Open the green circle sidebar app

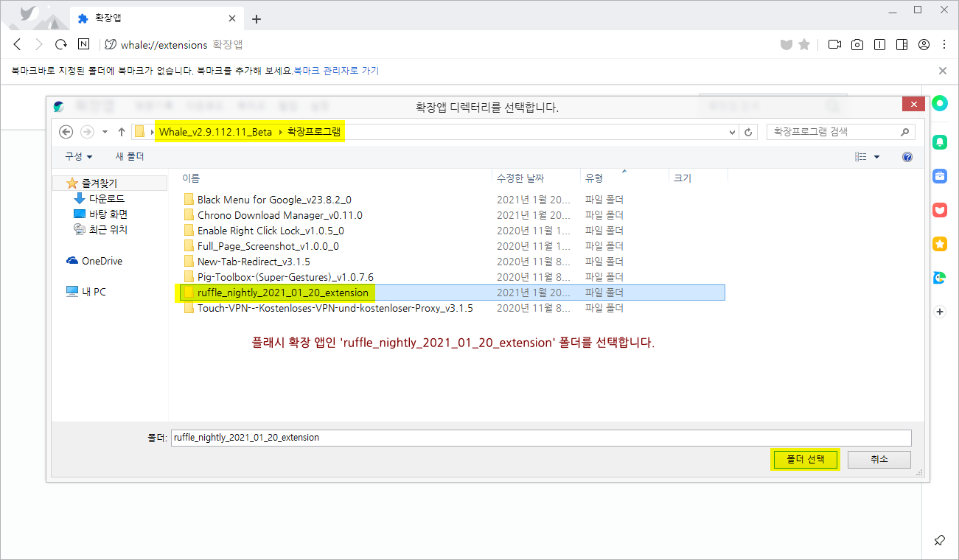click(x=940, y=104)
